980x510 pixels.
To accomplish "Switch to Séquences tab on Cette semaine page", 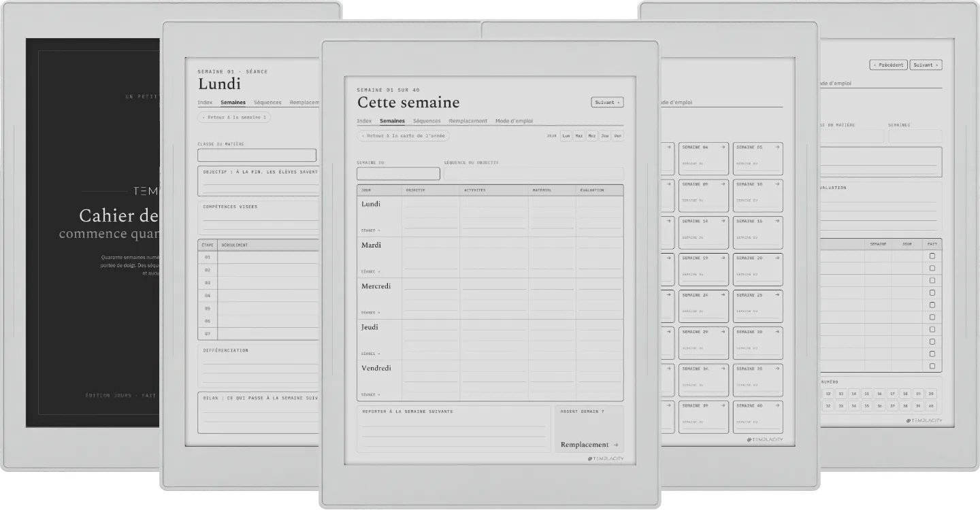I will [x=427, y=121].
